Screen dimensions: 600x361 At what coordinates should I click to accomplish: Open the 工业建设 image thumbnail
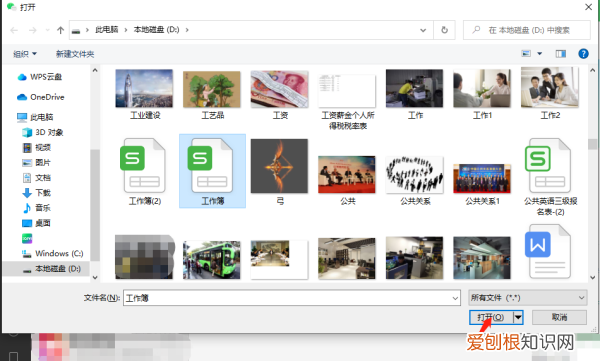[144, 88]
